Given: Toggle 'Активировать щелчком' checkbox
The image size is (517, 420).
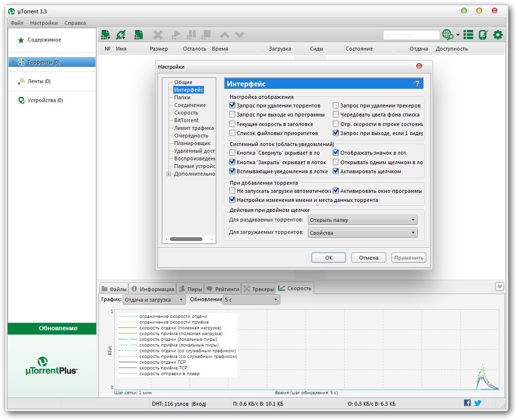Looking at the screenshot, I should (x=336, y=171).
